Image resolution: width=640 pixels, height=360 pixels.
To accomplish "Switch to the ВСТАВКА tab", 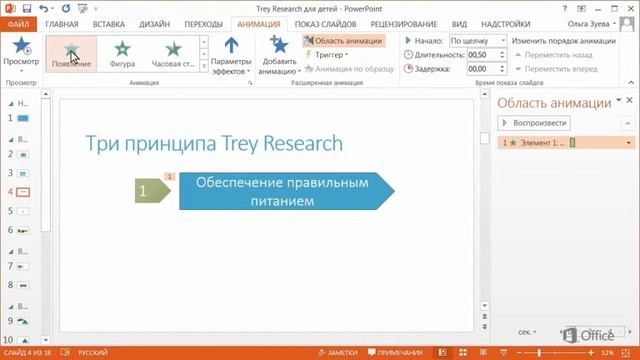I will coord(109,24).
